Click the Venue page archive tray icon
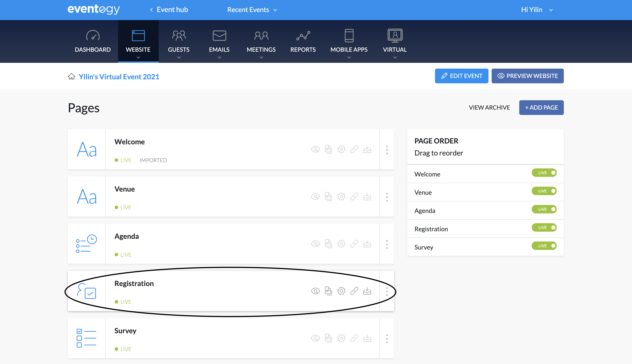 pyautogui.click(x=367, y=197)
